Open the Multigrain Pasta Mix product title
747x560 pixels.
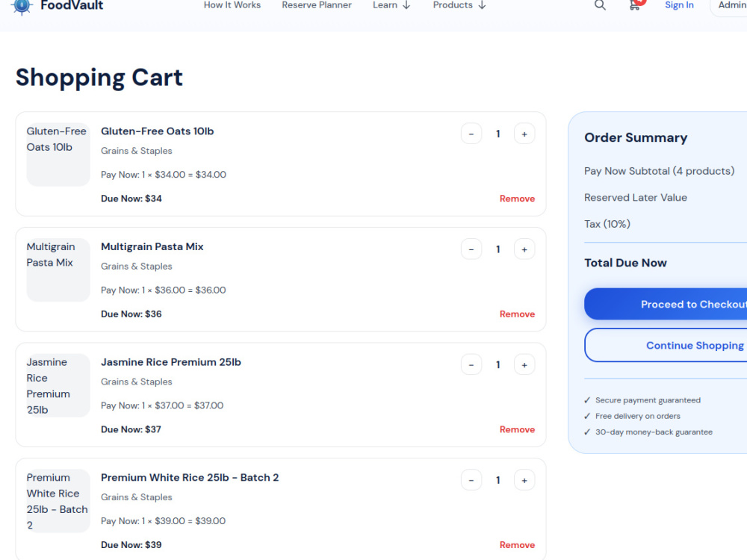(152, 246)
